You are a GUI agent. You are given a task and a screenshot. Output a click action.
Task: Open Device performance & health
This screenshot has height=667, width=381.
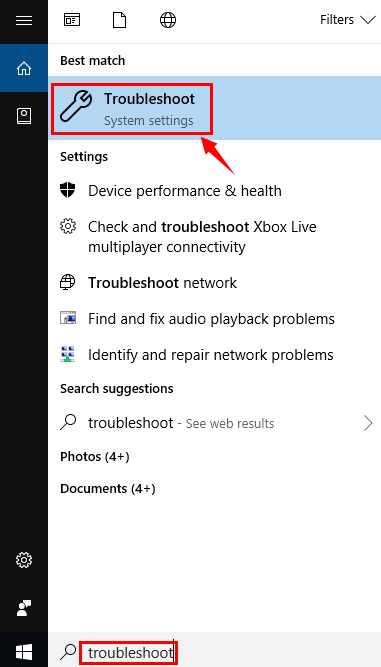point(215,191)
